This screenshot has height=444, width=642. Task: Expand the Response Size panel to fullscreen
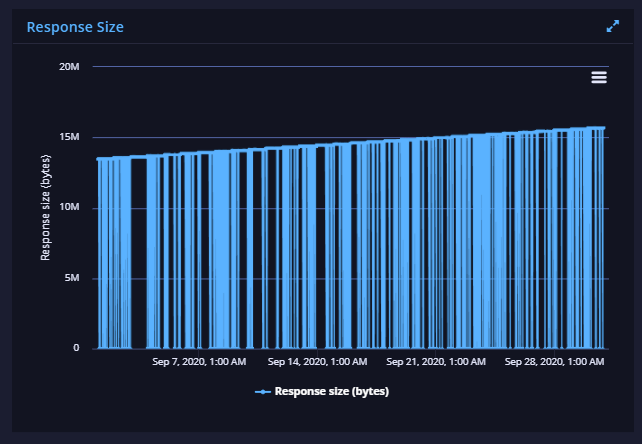(x=613, y=26)
